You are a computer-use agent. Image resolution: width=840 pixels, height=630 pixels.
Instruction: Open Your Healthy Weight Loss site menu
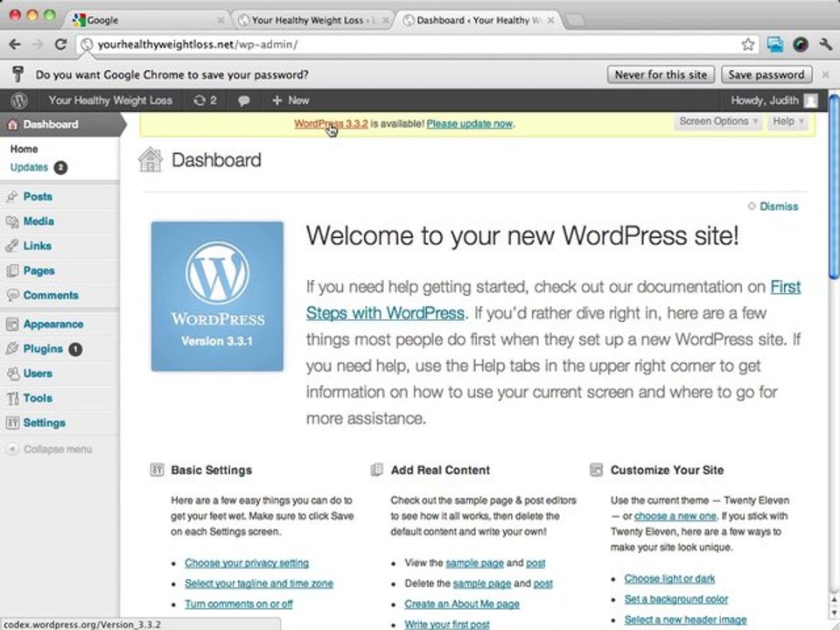coord(110,100)
